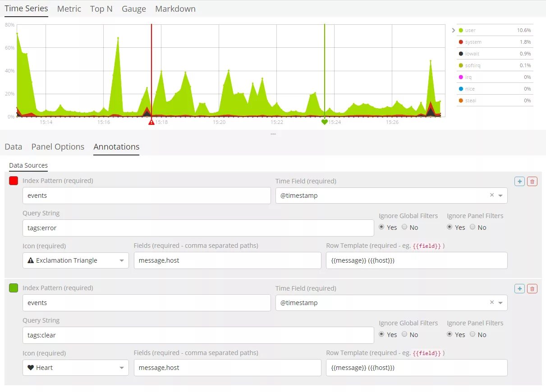The width and height of the screenshot is (546, 392).
Task: Click the user 10.6% legend value
Action: [x=524, y=30]
